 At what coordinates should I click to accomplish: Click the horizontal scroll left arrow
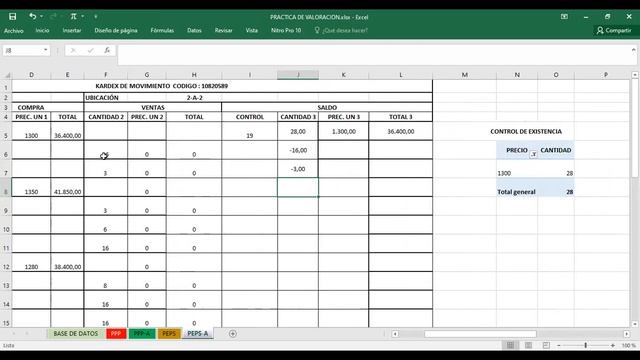[395, 334]
